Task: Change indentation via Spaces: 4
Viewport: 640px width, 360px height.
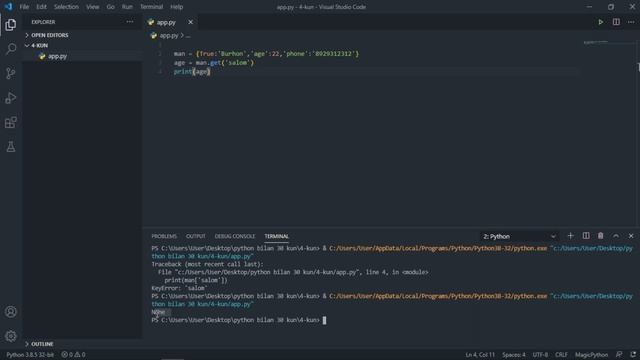Action: click(514, 355)
